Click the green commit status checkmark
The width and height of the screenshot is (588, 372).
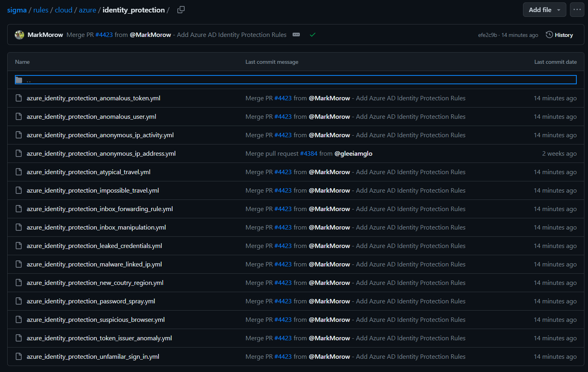313,35
